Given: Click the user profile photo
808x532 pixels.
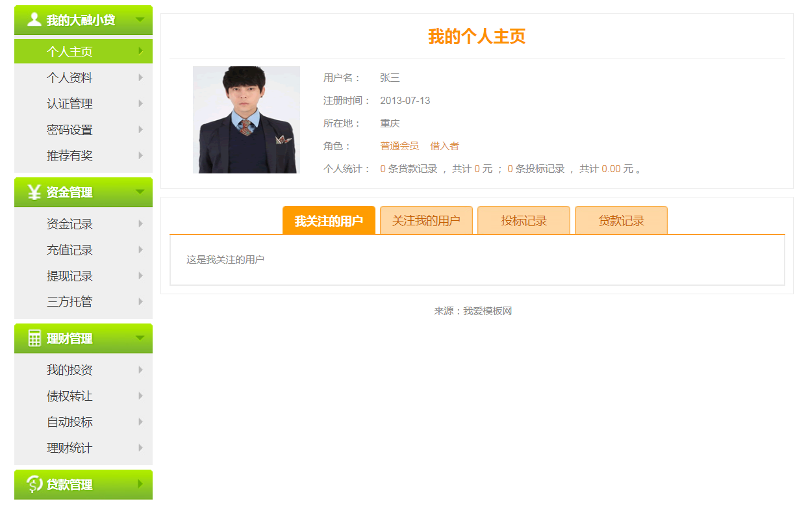Looking at the screenshot, I should (246, 120).
